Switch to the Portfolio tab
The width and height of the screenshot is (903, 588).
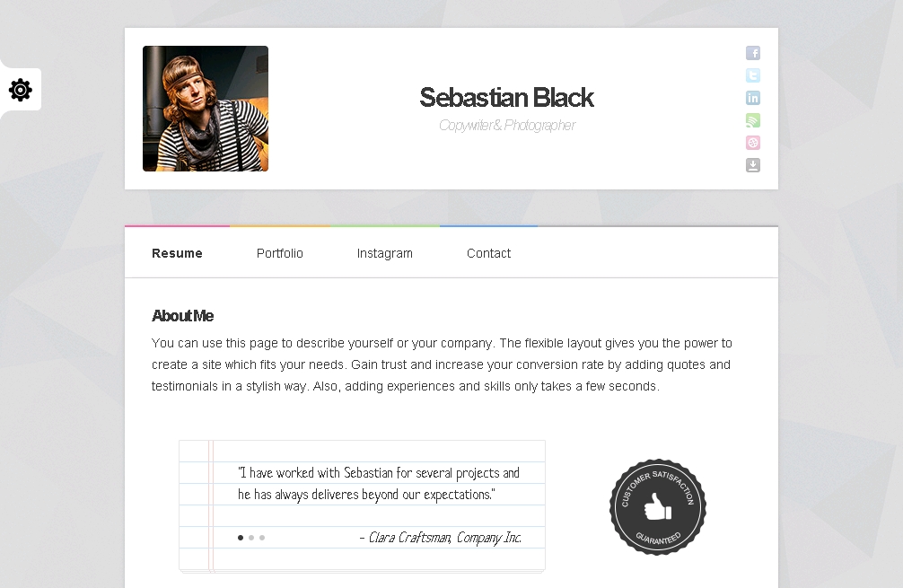click(x=280, y=253)
